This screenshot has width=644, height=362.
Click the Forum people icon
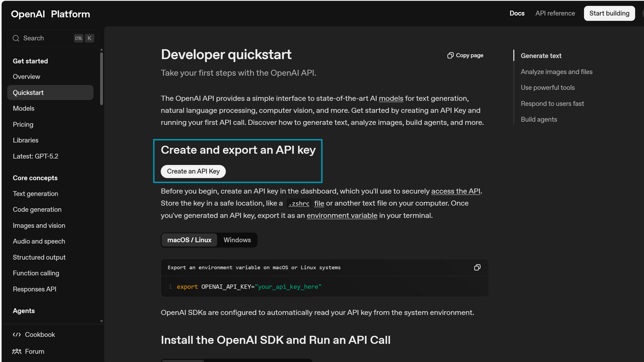point(17,351)
